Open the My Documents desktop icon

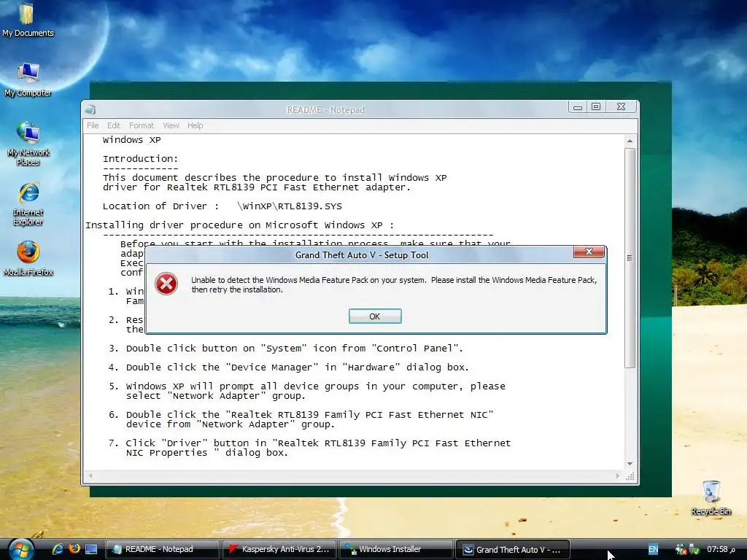tap(28, 19)
